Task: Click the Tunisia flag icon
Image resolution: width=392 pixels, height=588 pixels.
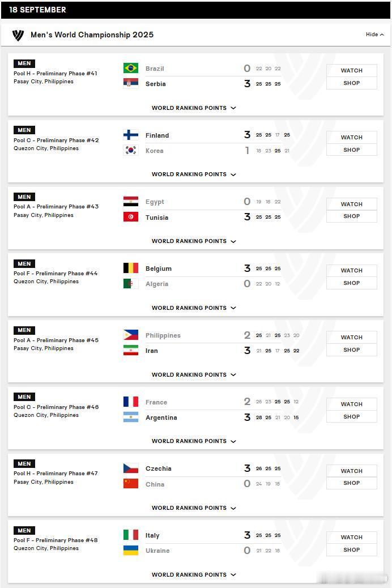Action: [x=130, y=217]
